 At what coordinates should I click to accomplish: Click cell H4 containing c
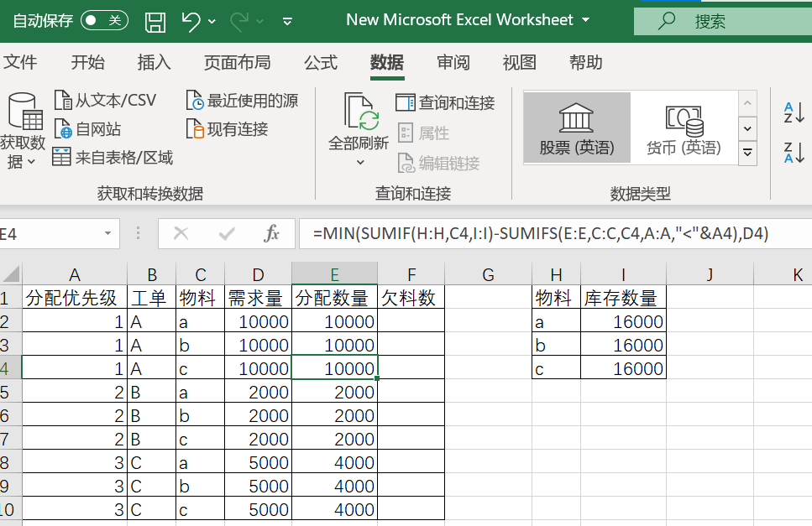pyautogui.click(x=556, y=368)
